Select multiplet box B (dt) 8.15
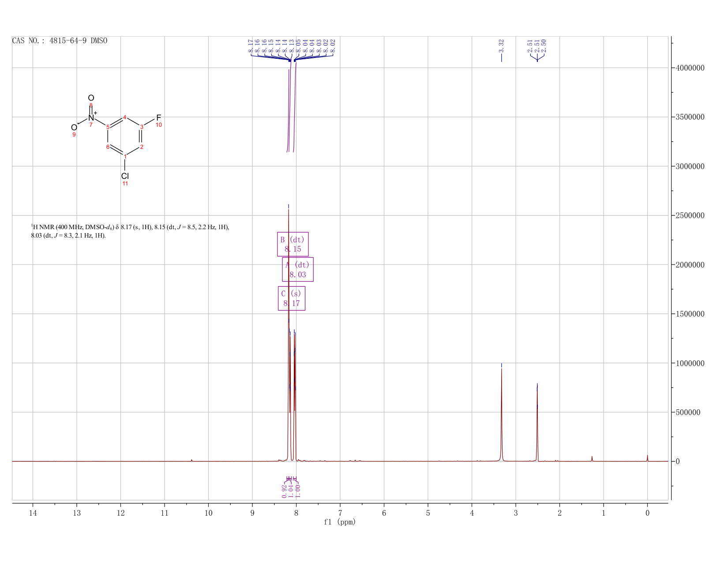This screenshot has width=728, height=563. [x=293, y=244]
